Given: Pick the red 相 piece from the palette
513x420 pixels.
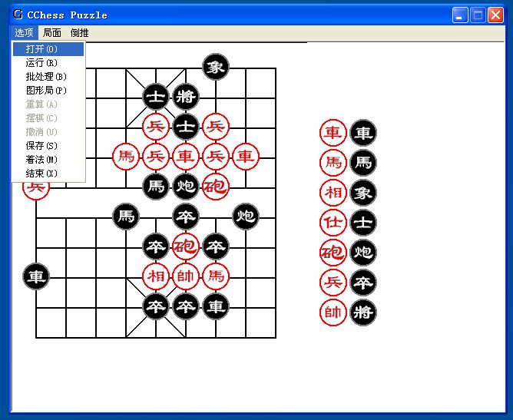Looking at the screenshot, I should [x=333, y=193].
